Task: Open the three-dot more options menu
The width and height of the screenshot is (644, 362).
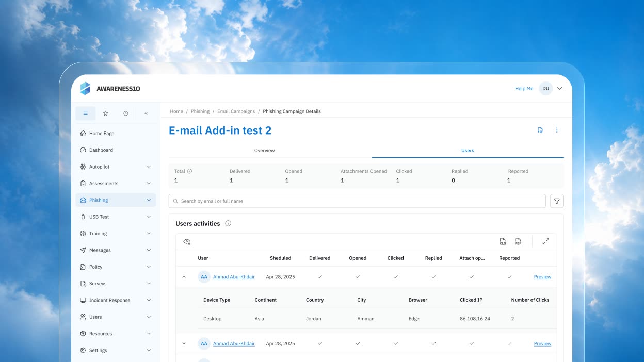Action: click(x=557, y=130)
